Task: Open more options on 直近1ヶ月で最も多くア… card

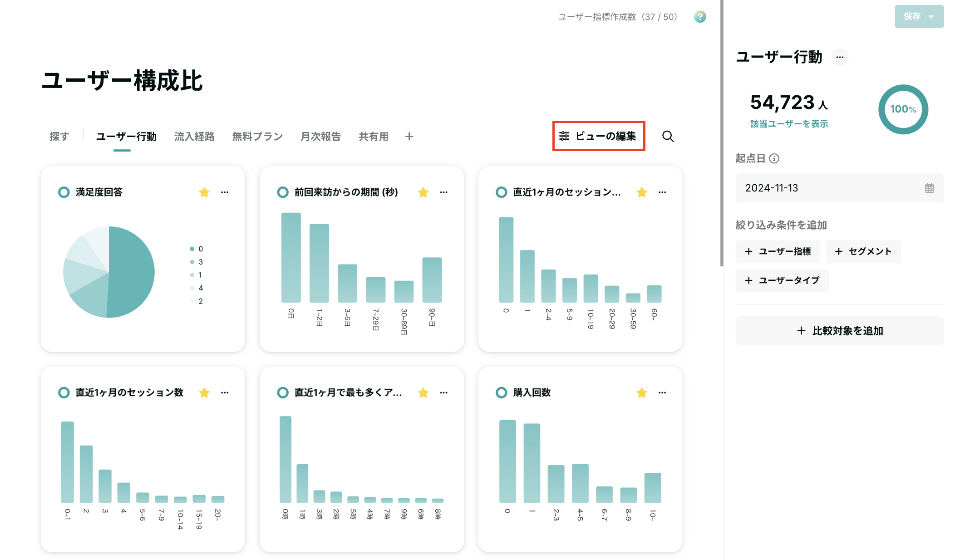Action: (x=443, y=393)
